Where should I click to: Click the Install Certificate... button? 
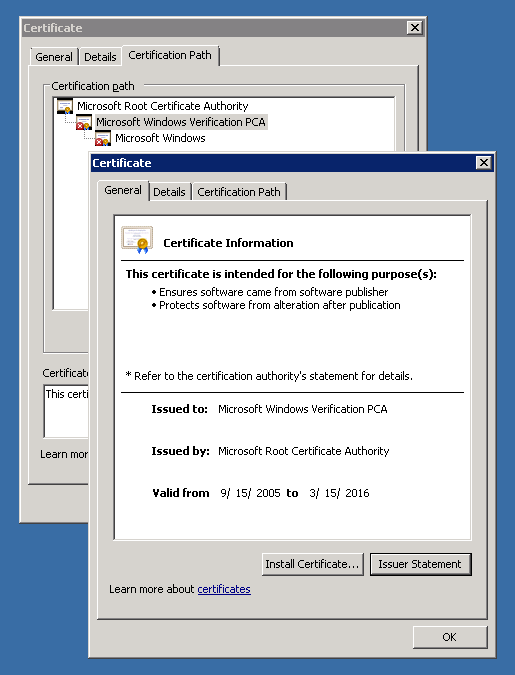click(x=313, y=564)
